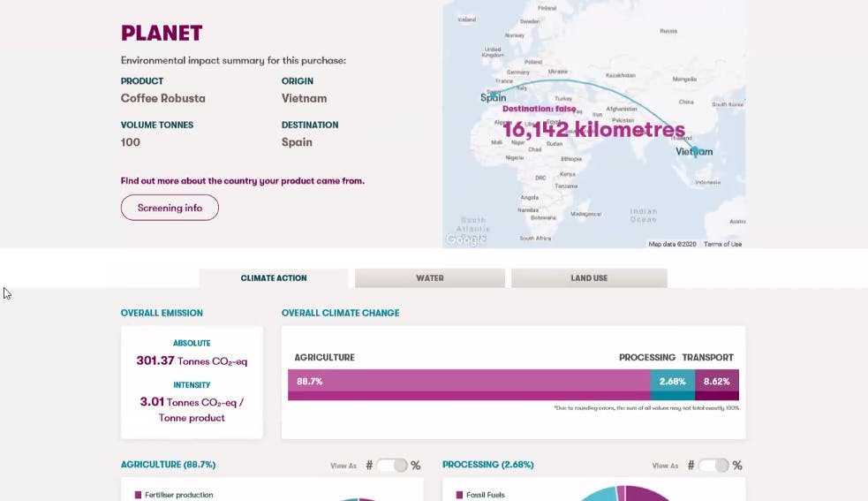Click the Fertiliser production legend swatch
The image size is (868, 501).
(138, 495)
